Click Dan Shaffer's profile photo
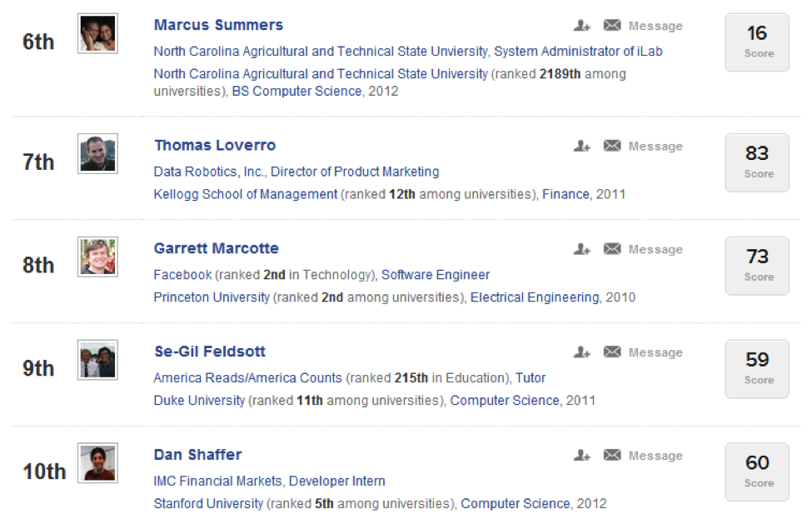The image size is (812, 529). point(98,463)
